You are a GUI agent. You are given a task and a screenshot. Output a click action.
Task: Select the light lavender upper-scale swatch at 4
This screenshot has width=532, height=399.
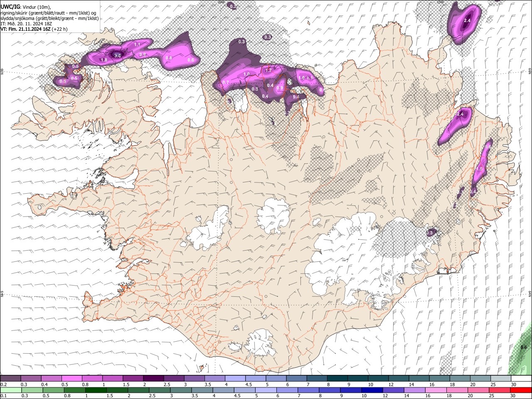pyautogui.click(x=234, y=379)
